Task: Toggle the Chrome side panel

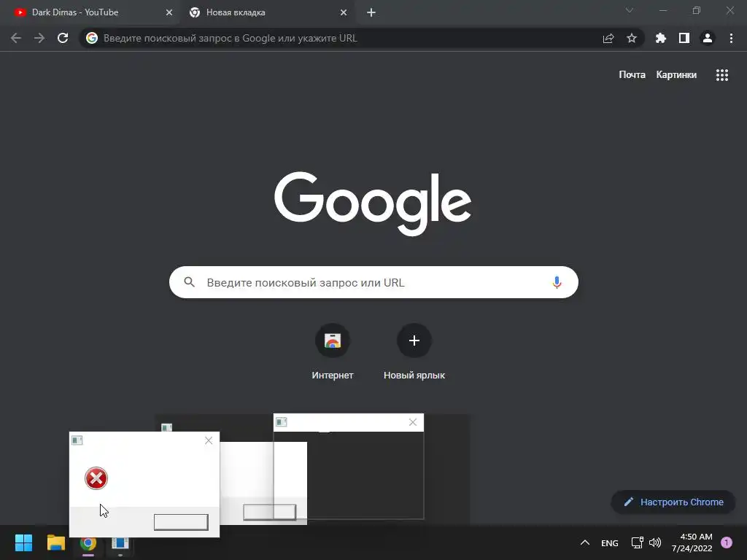Action: (x=684, y=38)
